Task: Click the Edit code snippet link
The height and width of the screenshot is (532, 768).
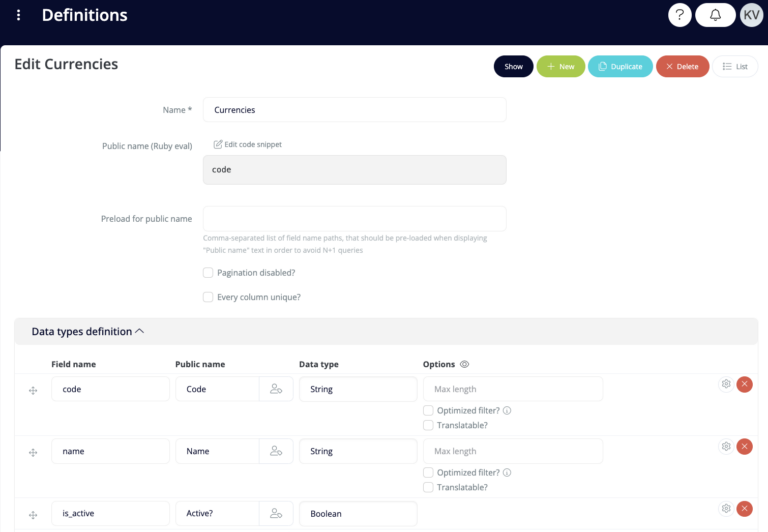Action: (x=248, y=145)
